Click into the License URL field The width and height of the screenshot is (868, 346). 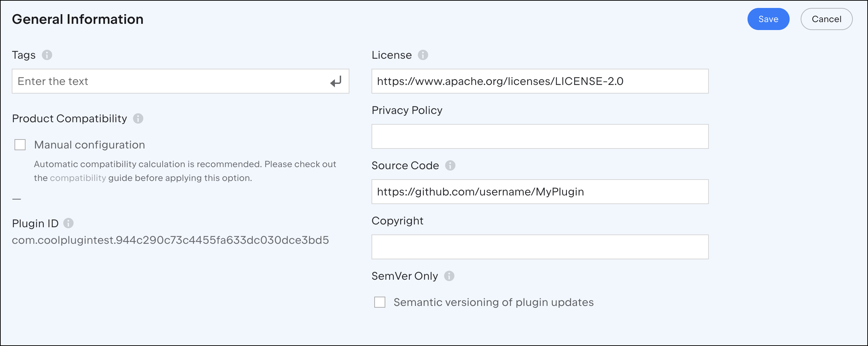[540, 81]
